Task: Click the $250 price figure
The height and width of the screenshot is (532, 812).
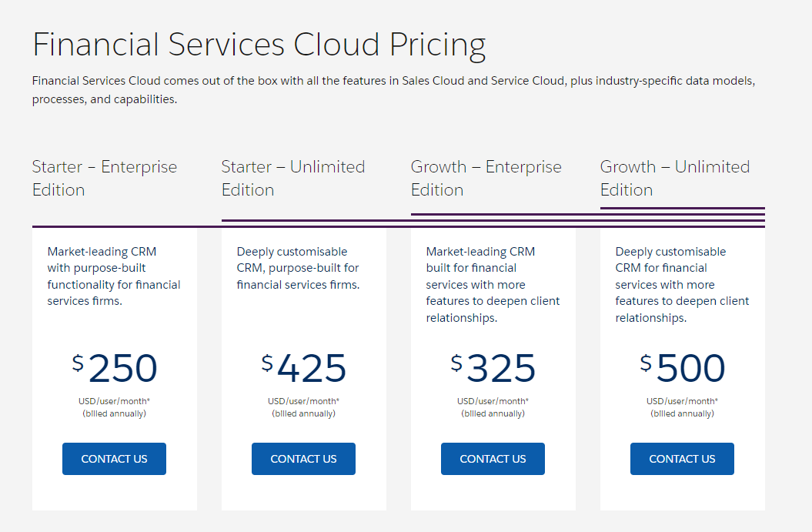Action: [x=115, y=368]
